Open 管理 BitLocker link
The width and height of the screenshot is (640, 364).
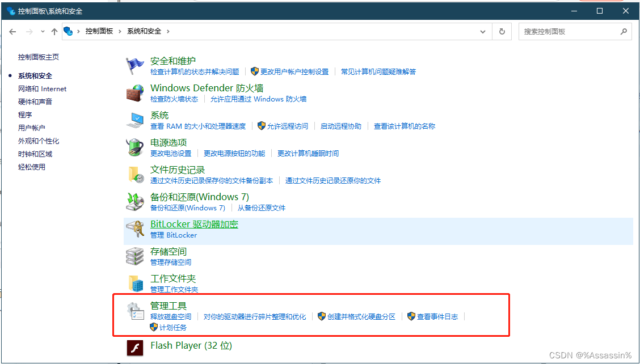coord(174,235)
